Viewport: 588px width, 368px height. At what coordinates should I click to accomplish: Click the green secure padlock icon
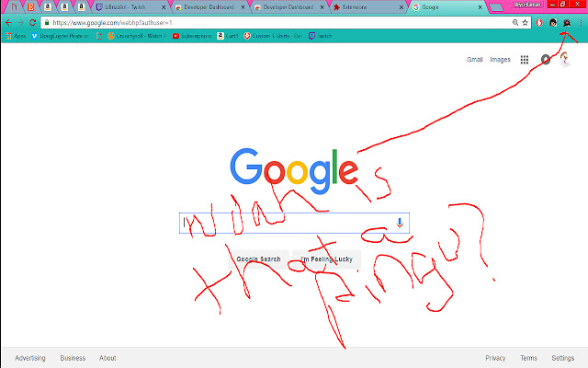(47, 22)
